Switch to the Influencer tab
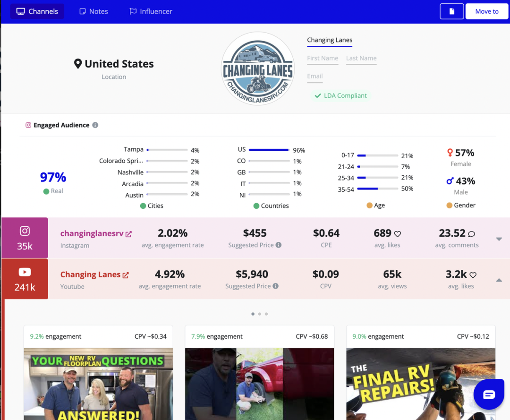 (x=151, y=11)
